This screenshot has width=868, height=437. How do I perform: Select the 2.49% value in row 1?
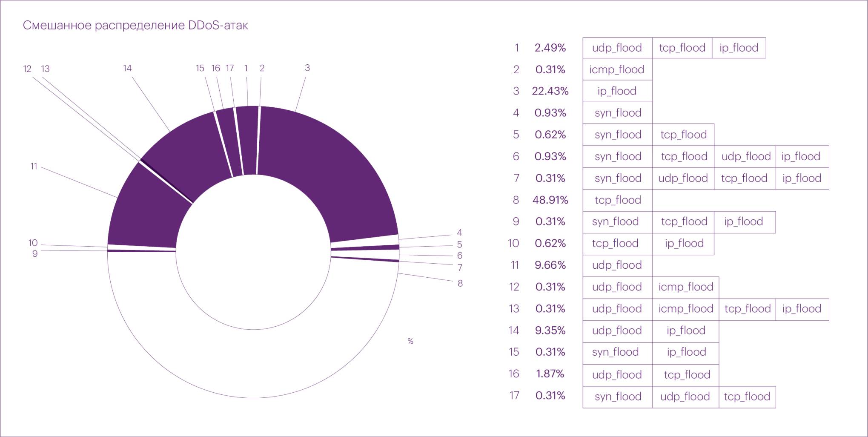point(550,48)
